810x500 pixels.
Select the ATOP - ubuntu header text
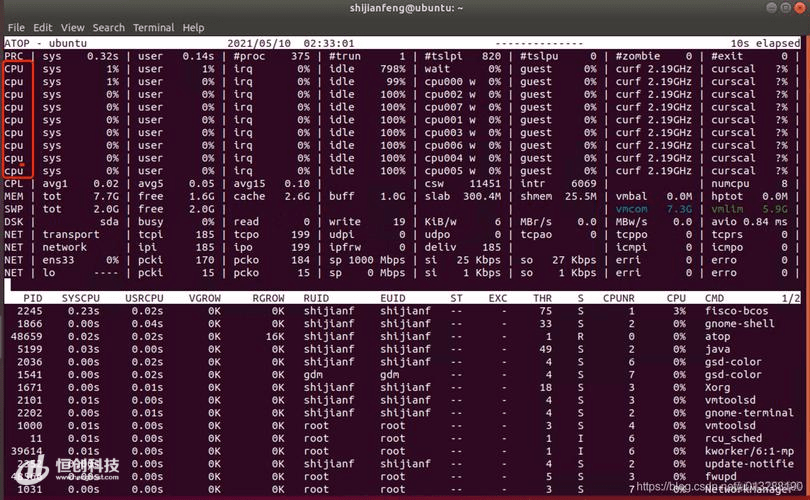[45, 43]
